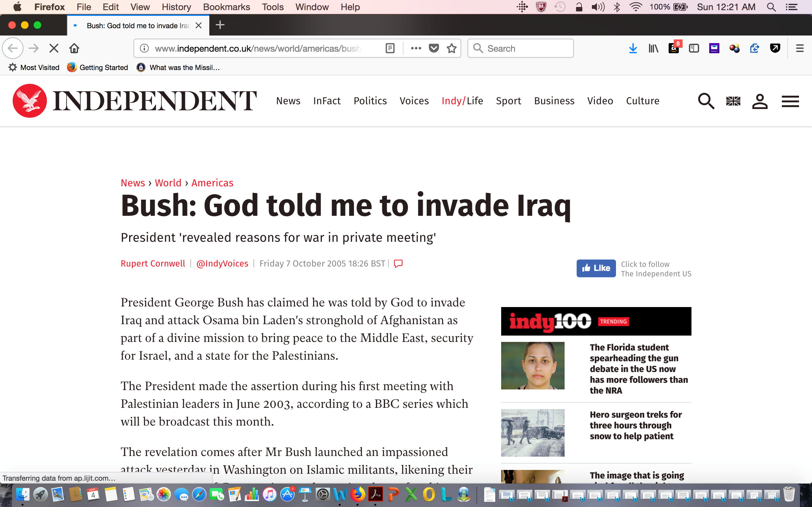Open the page actions three-dots menu
Screen dimensions: 812x507
coord(416,48)
